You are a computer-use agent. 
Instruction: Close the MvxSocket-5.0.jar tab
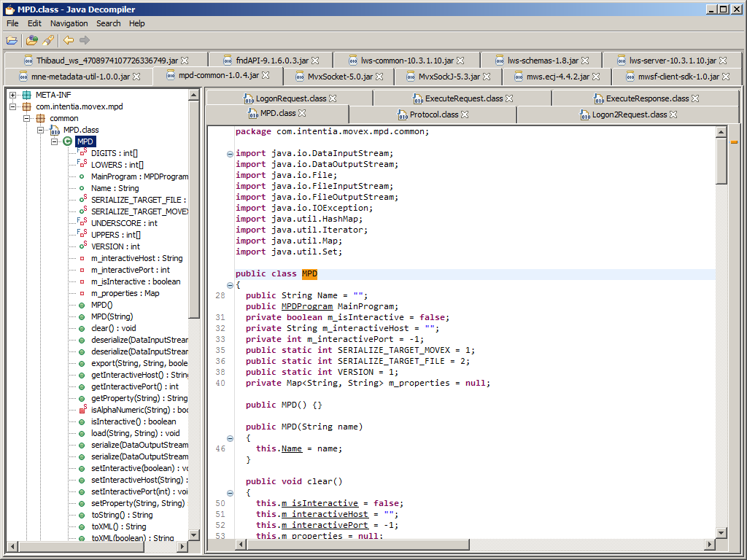coord(380,76)
